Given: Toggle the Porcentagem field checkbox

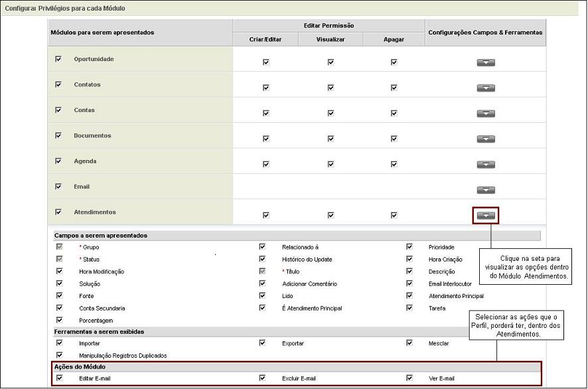Looking at the screenshot, I should [58, 319].
